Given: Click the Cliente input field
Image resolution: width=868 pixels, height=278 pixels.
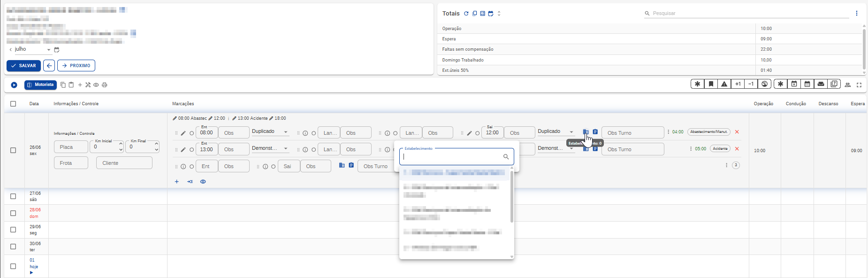Looking at the screenshot, I should [x=124, y=163].
